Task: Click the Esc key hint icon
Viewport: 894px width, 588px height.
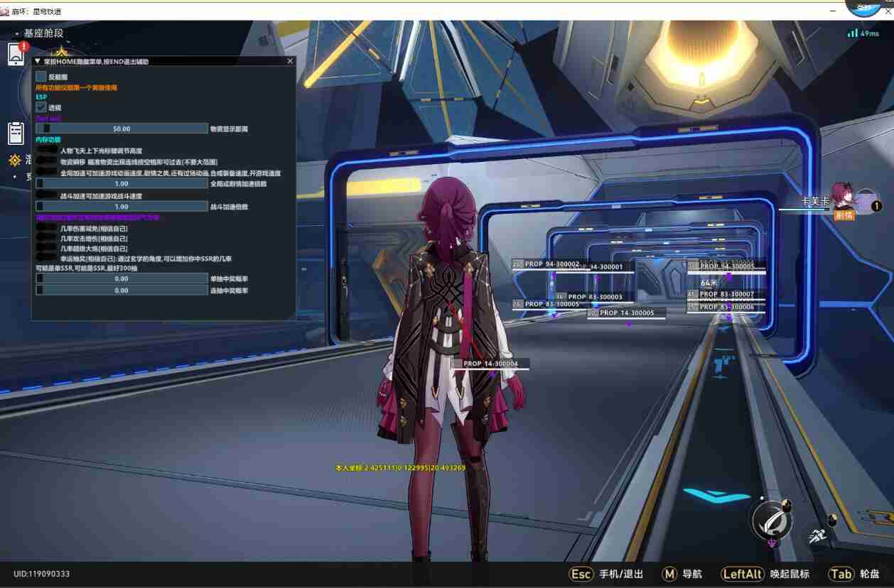Action: (581, 574)
